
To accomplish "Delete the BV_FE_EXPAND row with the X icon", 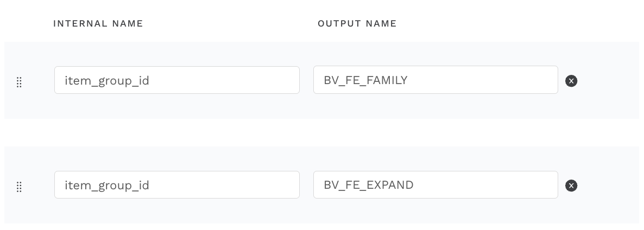I will click(571, 186).
